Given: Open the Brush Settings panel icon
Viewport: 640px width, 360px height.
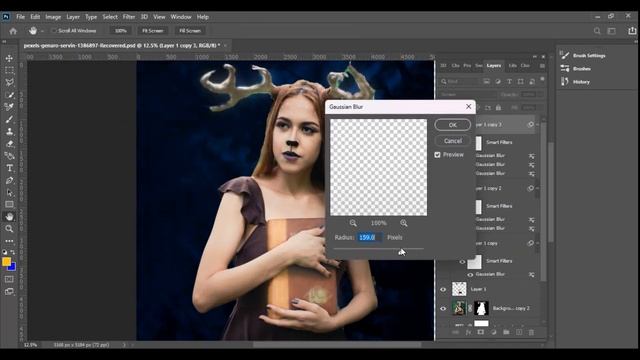Looking at the screenshot, I should click(565, 56).
